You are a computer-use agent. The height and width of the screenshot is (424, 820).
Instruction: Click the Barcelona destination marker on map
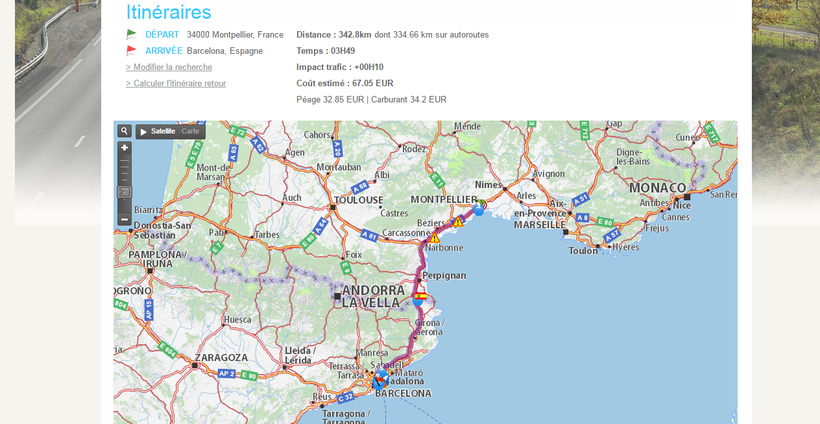379,381
